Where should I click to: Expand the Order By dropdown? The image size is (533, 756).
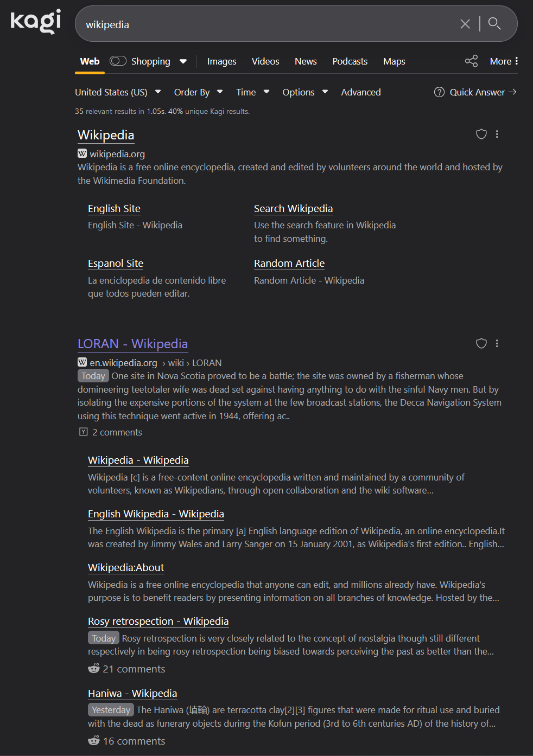(x=198, y=92)
